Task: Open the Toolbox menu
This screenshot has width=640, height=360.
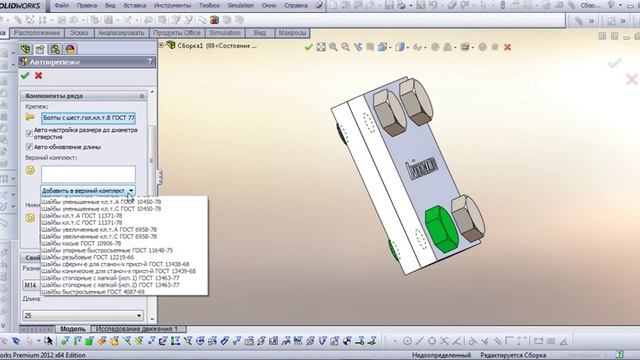Action: click(x=209, y=5)
